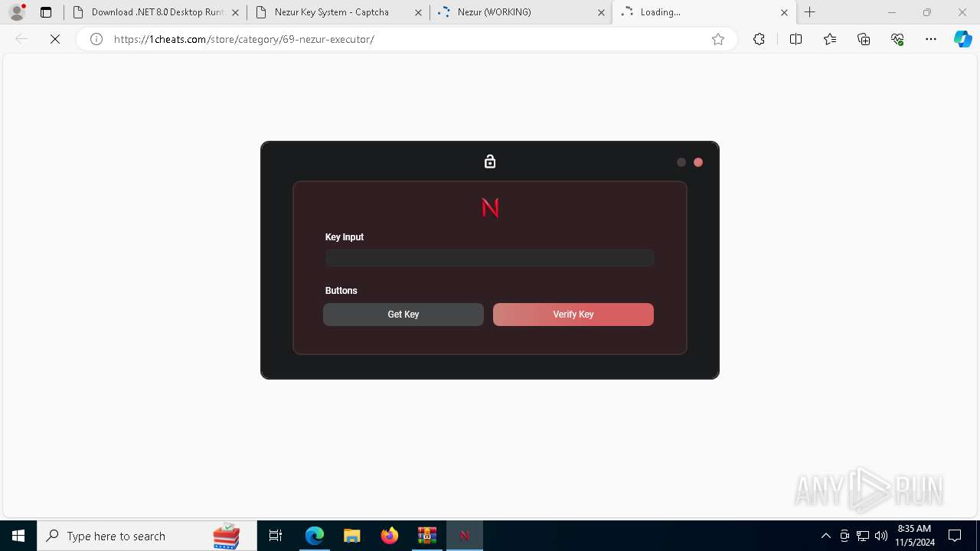Open tab actions menu icon

[46, 12]
